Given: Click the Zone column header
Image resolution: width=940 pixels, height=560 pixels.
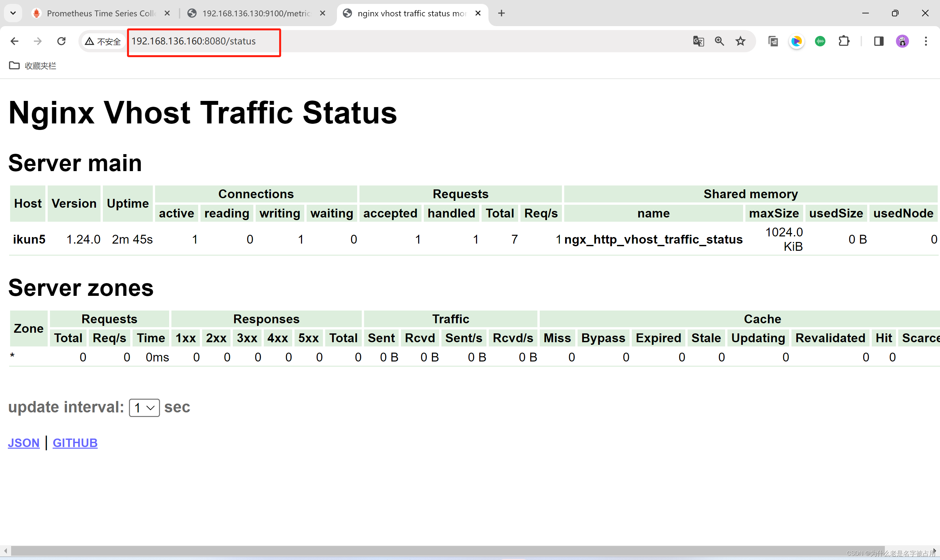Looking at the screenshot, I should pos(29,328).
